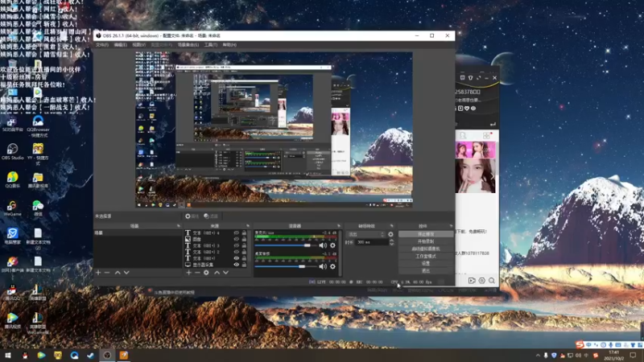Open the 帮助(H) menu
Viewport: 644px width, 362px height.
point(229,45)
